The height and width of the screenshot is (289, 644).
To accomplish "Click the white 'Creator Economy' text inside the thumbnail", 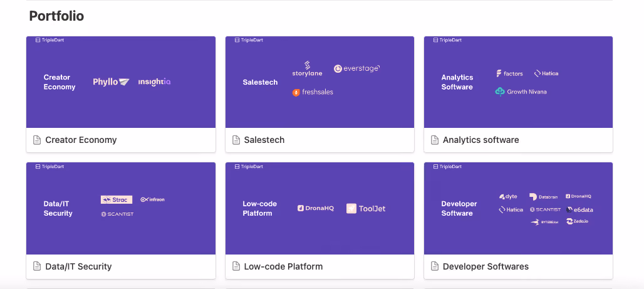I will [x=60, y=82].
